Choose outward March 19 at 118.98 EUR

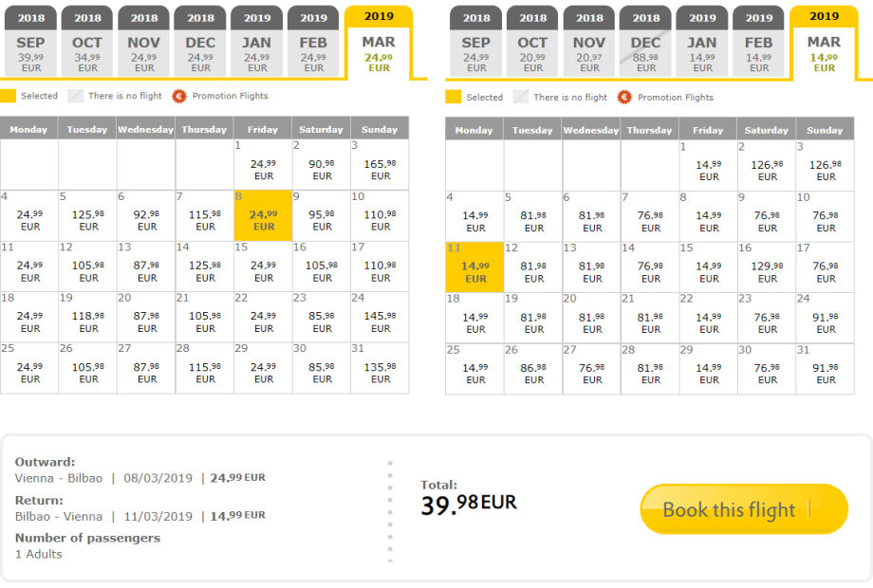click(88, 318)
